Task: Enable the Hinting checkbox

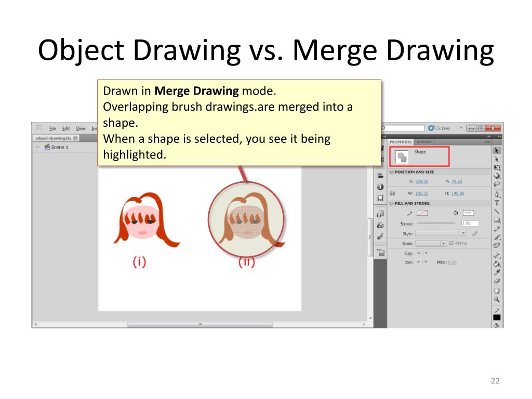Action: click(451, 243)
